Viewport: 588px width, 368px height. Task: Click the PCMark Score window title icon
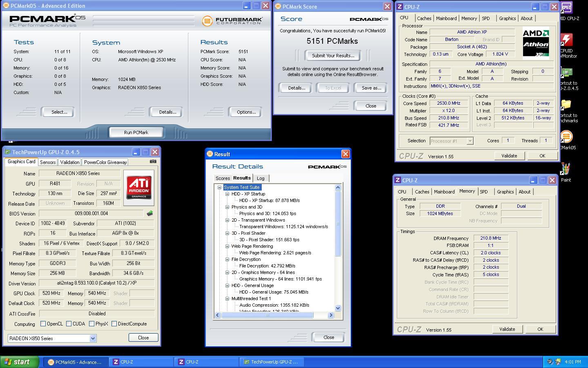pyautogui.click(x=278, y=7)
